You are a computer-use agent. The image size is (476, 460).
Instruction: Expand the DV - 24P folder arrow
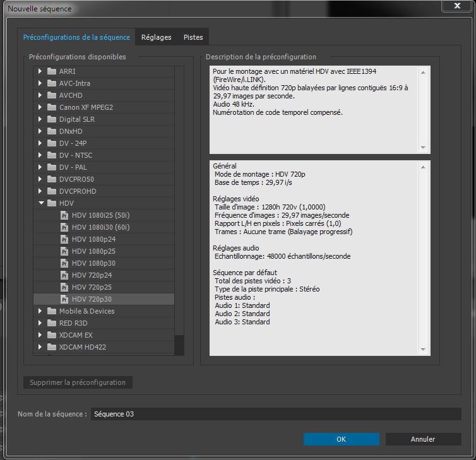click(40, 143)
